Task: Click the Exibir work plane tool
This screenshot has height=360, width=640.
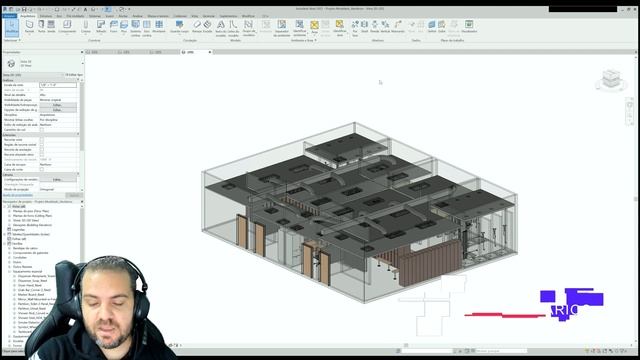Action: [x=442, y=27]
